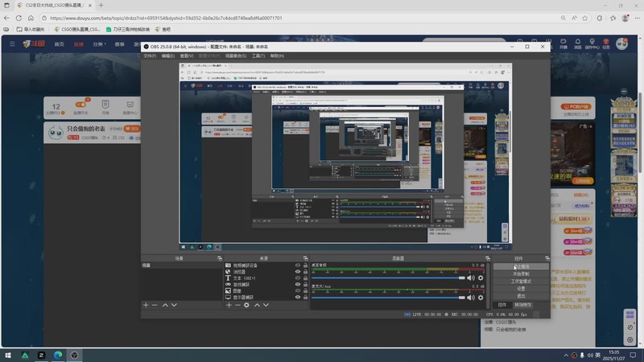Open 帮助(H) menu in OBS

pos(277,56)
